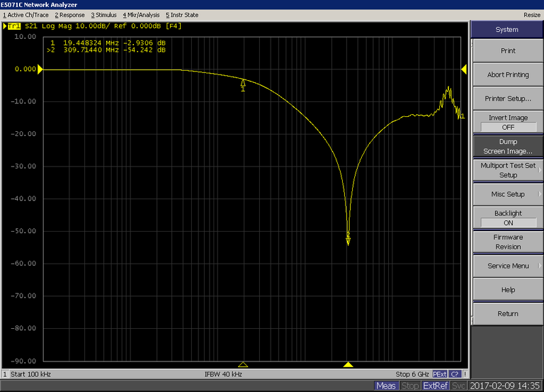Select marker 2 triangle below graticule
This screenshot has height=392, width=544.
click(x=348, y=364)
